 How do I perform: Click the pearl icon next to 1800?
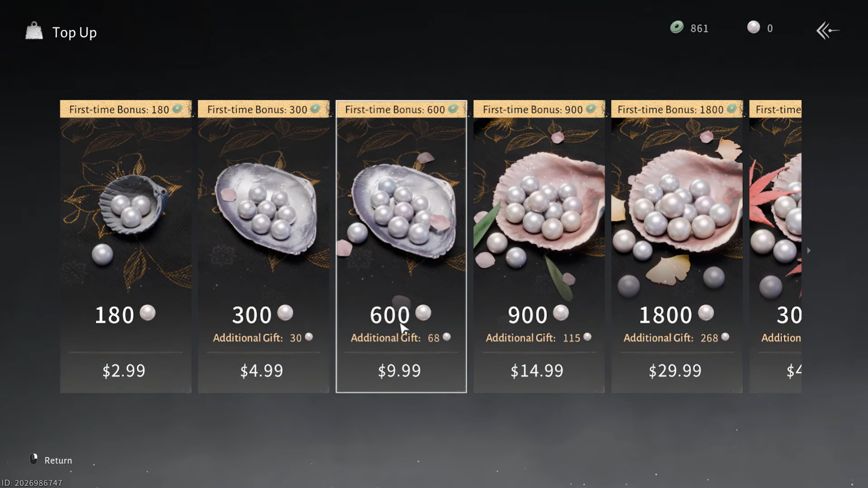coord(706,313)
